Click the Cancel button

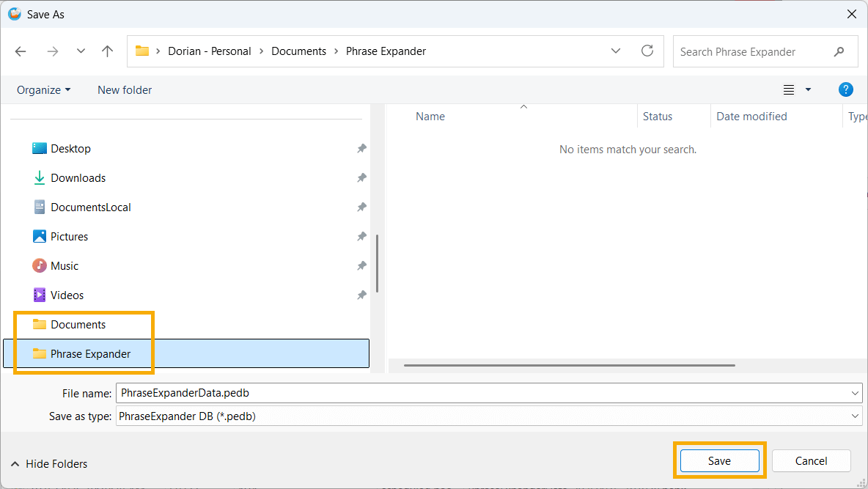pyautogui.click(x=811, y=460)
